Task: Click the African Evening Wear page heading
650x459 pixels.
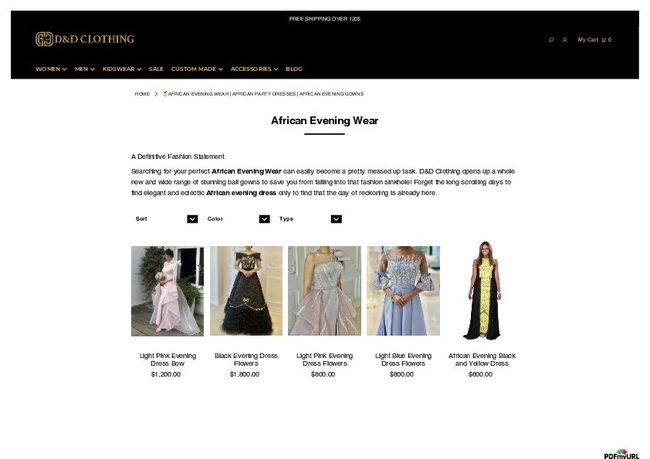Action: [x=325, y=121]
